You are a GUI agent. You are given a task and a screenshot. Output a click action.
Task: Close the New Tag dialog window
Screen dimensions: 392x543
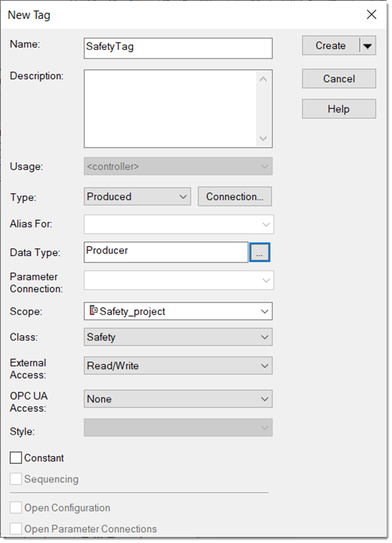tap(371, 15)
